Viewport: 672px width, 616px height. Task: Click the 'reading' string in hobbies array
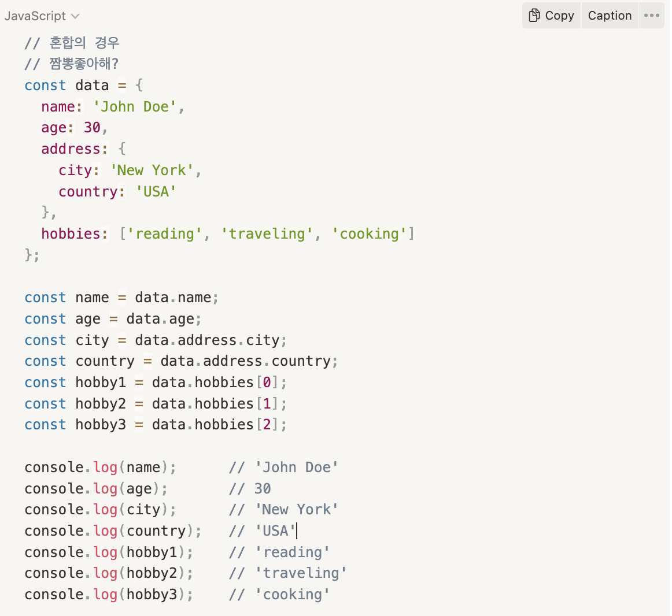(165, 234)
